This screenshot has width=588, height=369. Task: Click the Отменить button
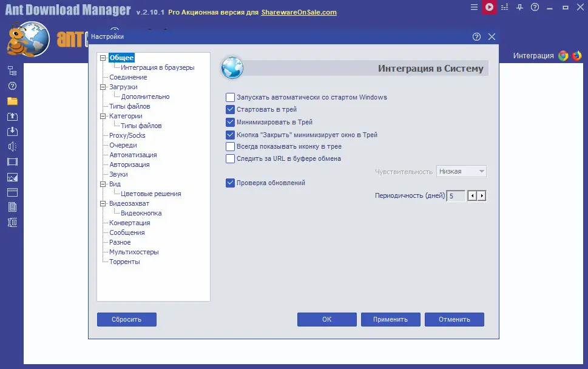point(455,319)
